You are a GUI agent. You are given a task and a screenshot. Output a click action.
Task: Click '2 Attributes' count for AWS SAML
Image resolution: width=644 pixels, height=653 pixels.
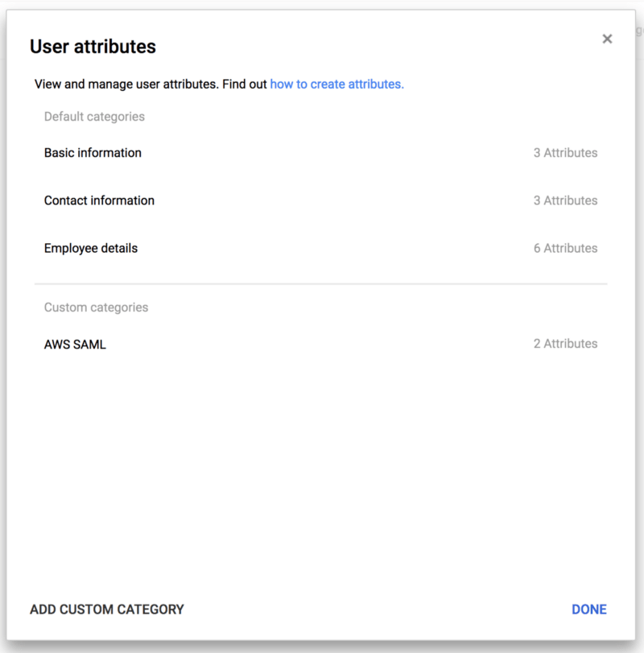coord(565,344)
